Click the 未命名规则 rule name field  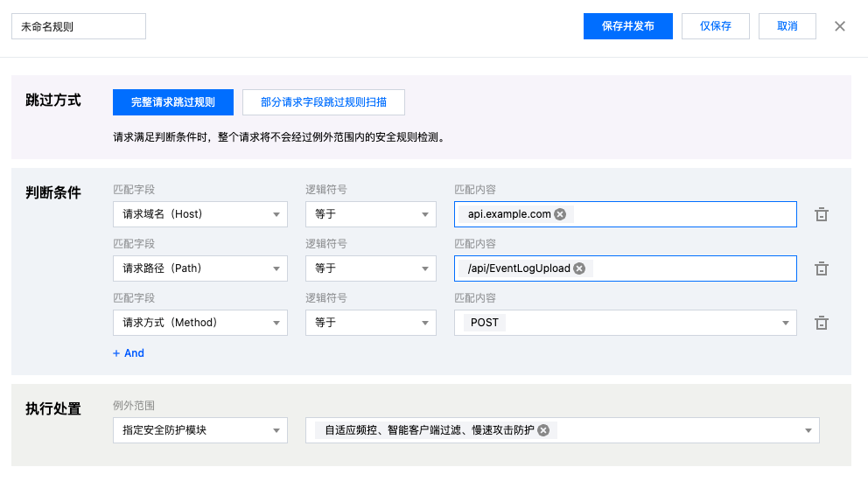click(79, 26)
